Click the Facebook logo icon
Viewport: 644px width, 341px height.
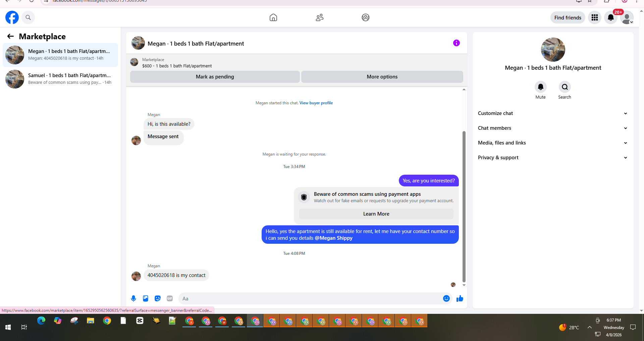tap(12, 17)
